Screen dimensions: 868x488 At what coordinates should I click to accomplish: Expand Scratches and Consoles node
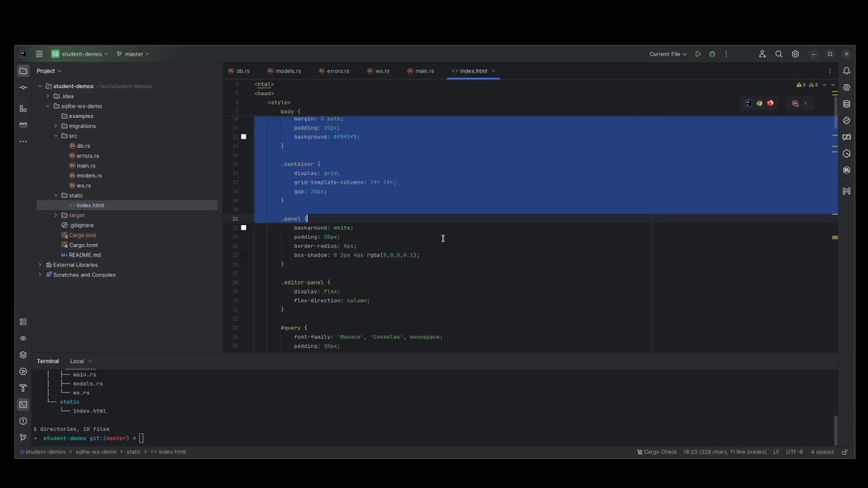coord(40,275)
